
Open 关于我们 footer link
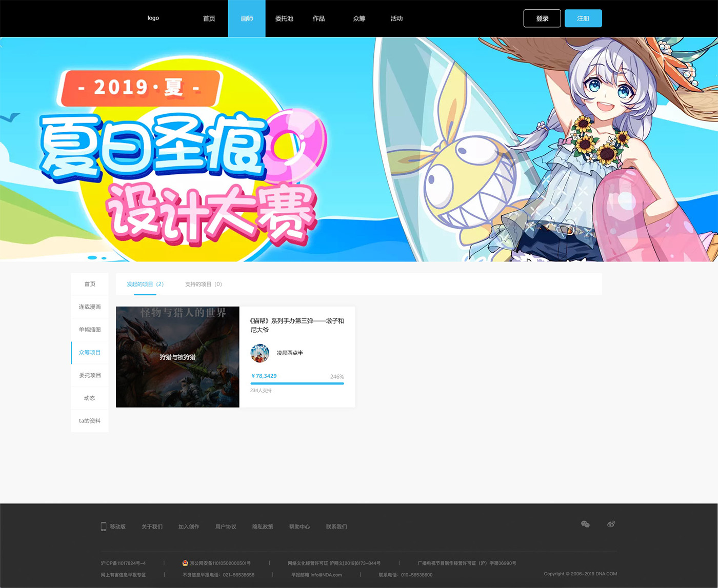click(x=152, y=526)
